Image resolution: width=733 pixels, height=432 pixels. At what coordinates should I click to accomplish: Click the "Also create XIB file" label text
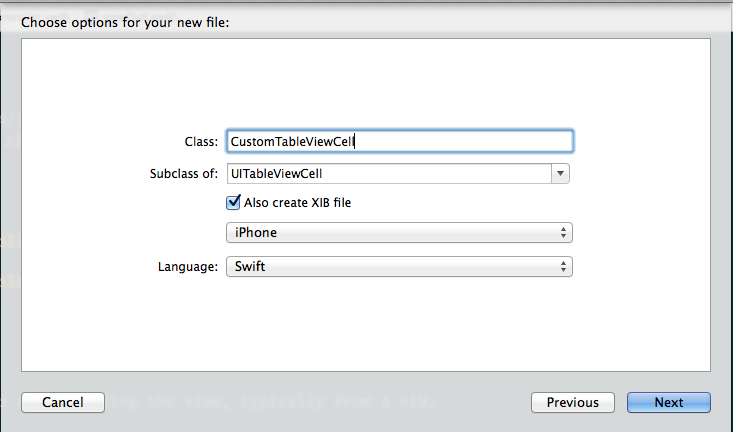point(297,202)
